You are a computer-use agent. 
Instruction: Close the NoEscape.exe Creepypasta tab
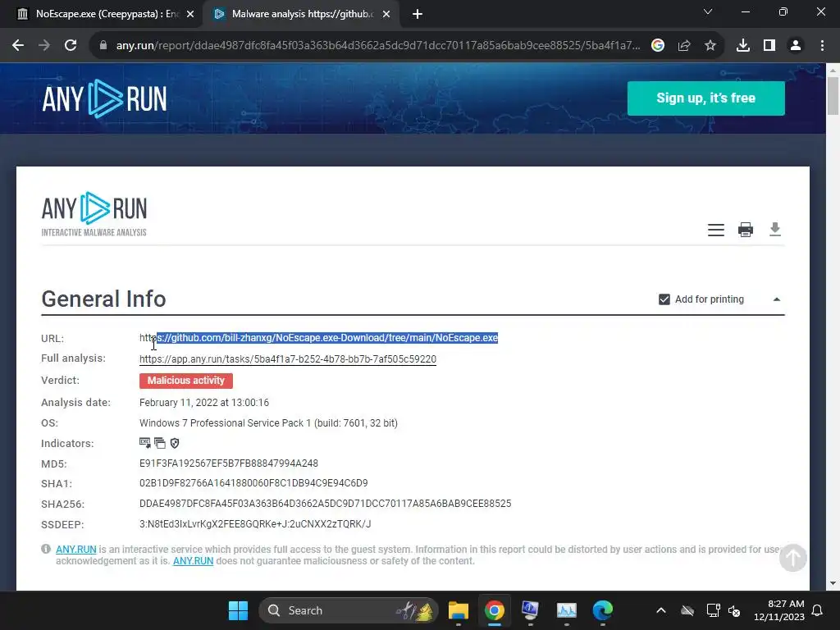tap(190, 14)
